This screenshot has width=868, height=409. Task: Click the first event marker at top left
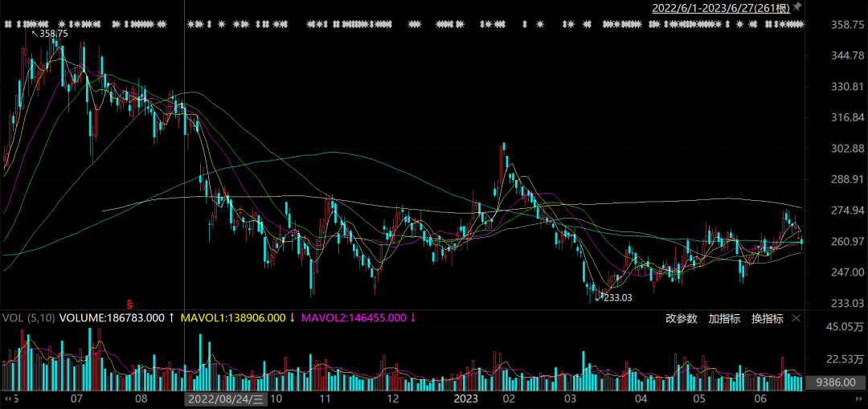pos(8,24)
